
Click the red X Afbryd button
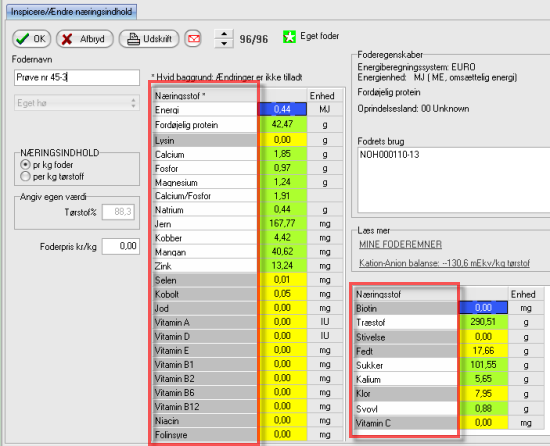point(85,39)
